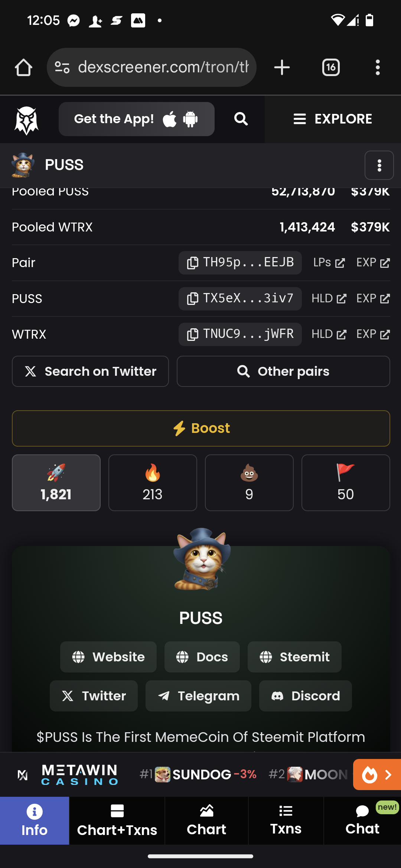This screenshot has height=868, width=401.
Task: Click the Boost button
Action: pyautogui.click(x=201, y=428)
